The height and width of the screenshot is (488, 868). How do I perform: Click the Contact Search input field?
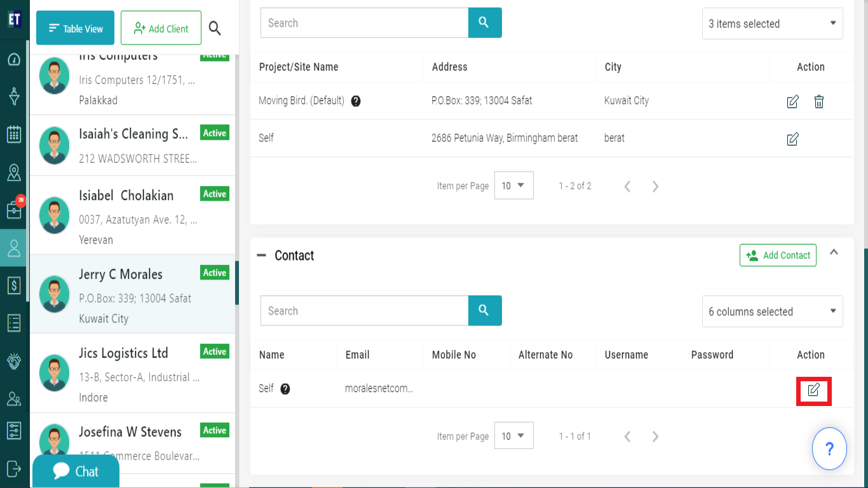pyautogui.click(x=365, y=311)
